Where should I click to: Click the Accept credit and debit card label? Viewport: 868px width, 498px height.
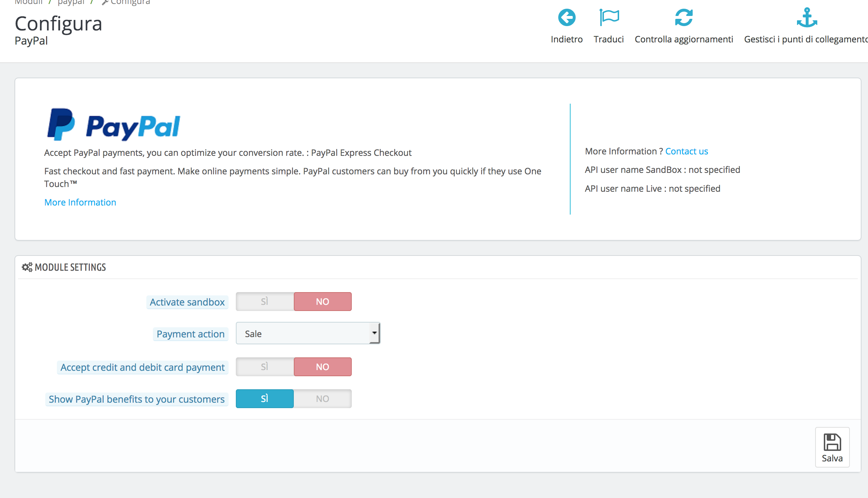coord(142,367)
